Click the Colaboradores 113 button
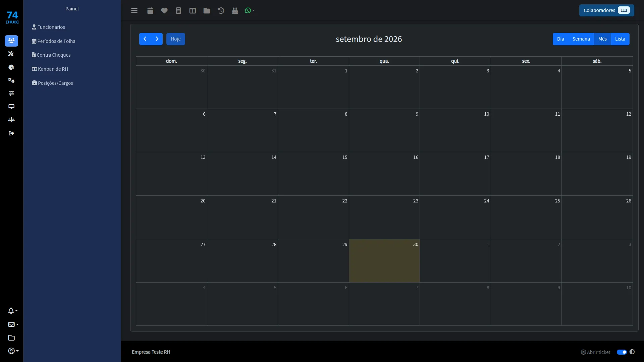The image size is (644, 362). 606,10
